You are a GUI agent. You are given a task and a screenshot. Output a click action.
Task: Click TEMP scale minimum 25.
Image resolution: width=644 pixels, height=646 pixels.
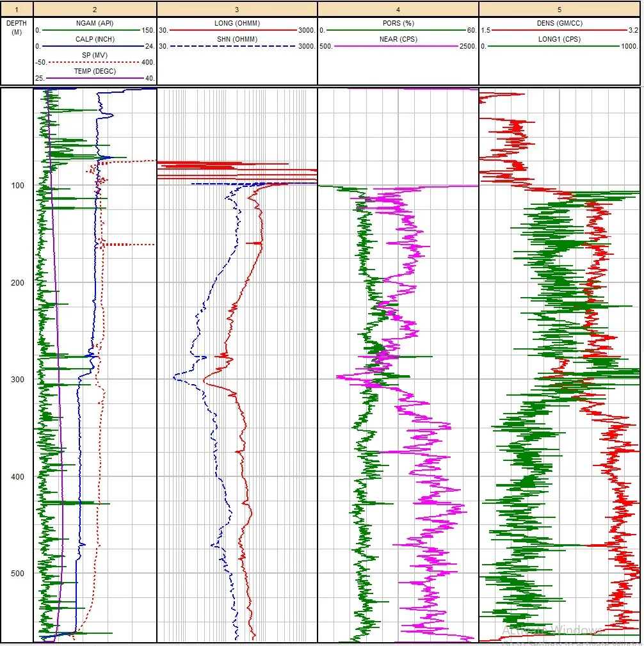[40, 78]
